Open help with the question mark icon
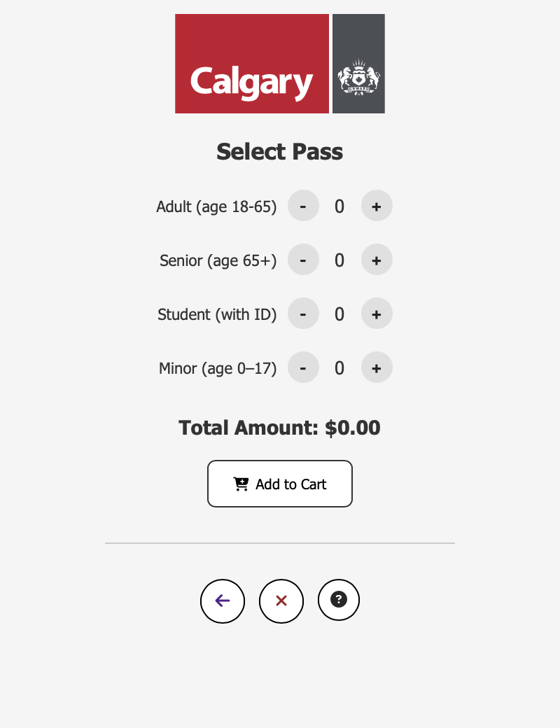This screenshot has height=728, width=560. pos(339,600)
